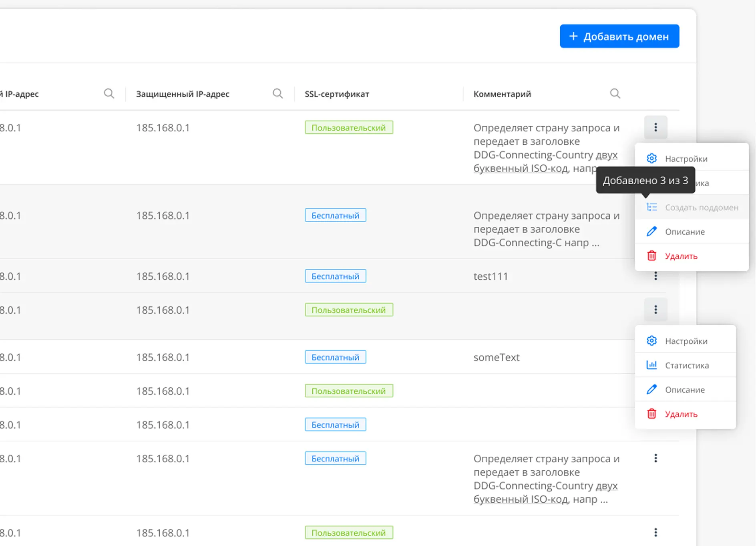Open search in 'Комментарий' column
The image size is (756, 546).
tap(615, 94)
